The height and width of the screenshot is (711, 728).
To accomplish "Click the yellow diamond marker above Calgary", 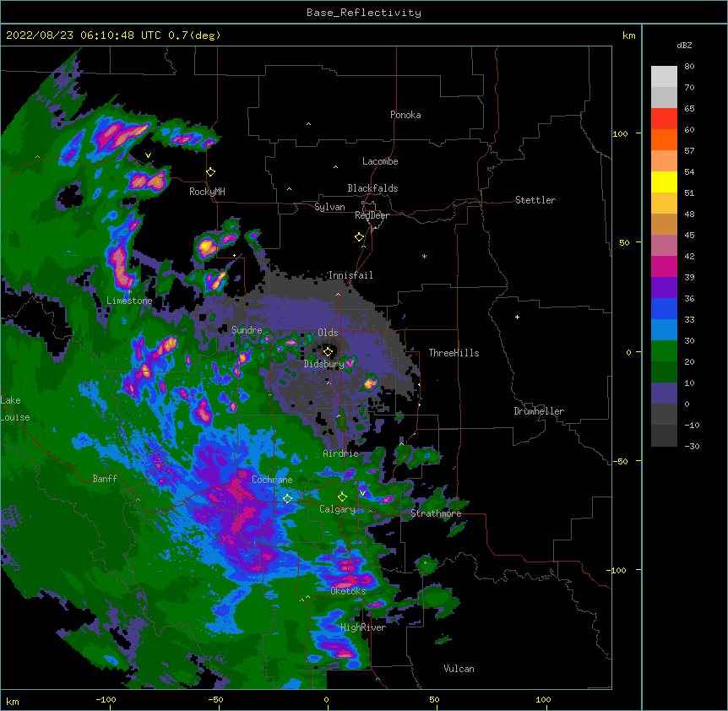I will [342, 497].
